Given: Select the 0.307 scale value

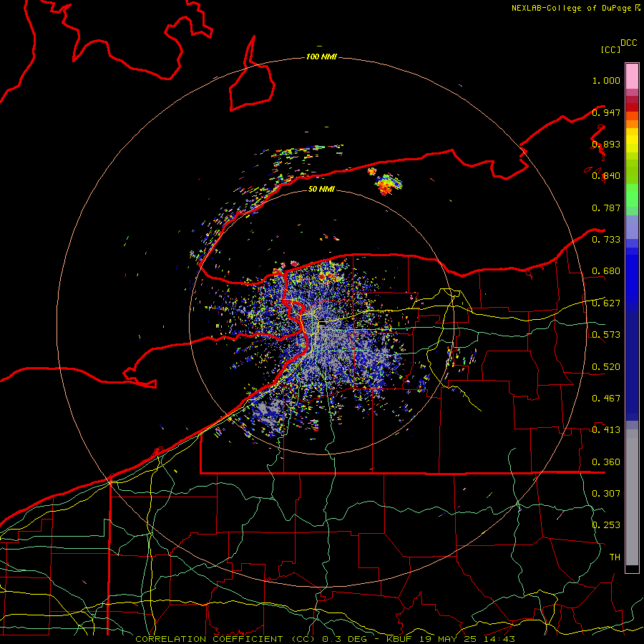Looking at the screenshot, I should point(606,494).
